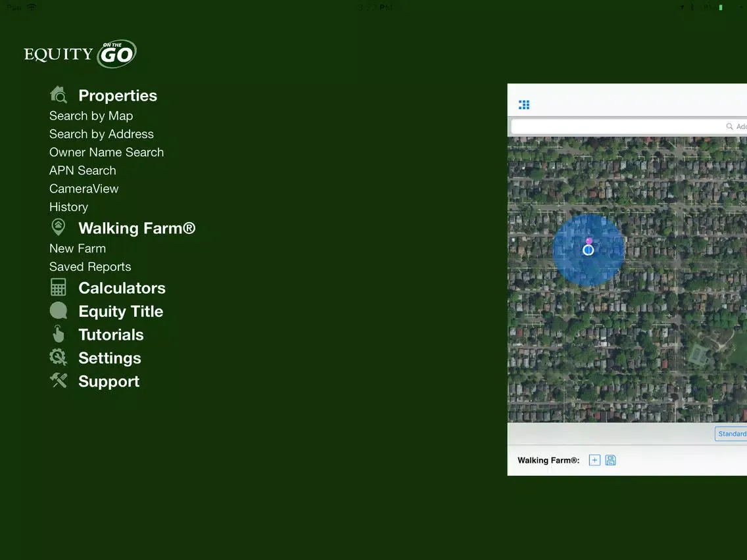Screen dimensions: 747x560
Task: View Saved Reports
Action: [90, 267]
